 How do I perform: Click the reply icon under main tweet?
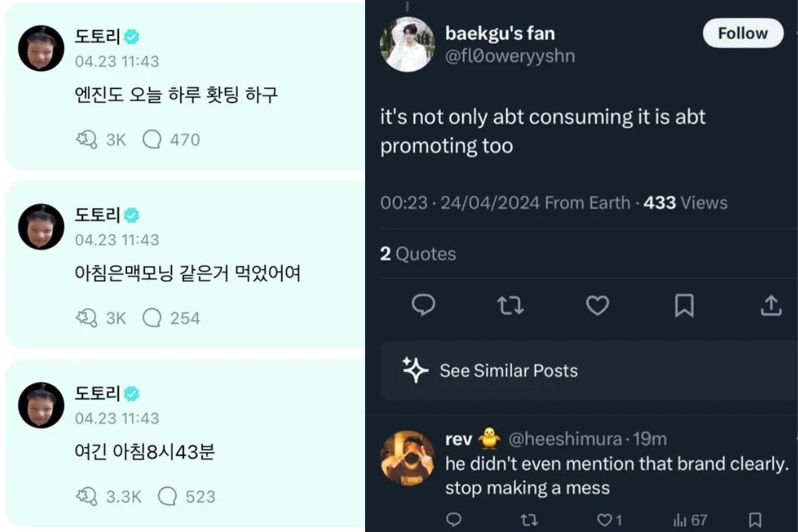pyautogui.click(x=424, y=305)
